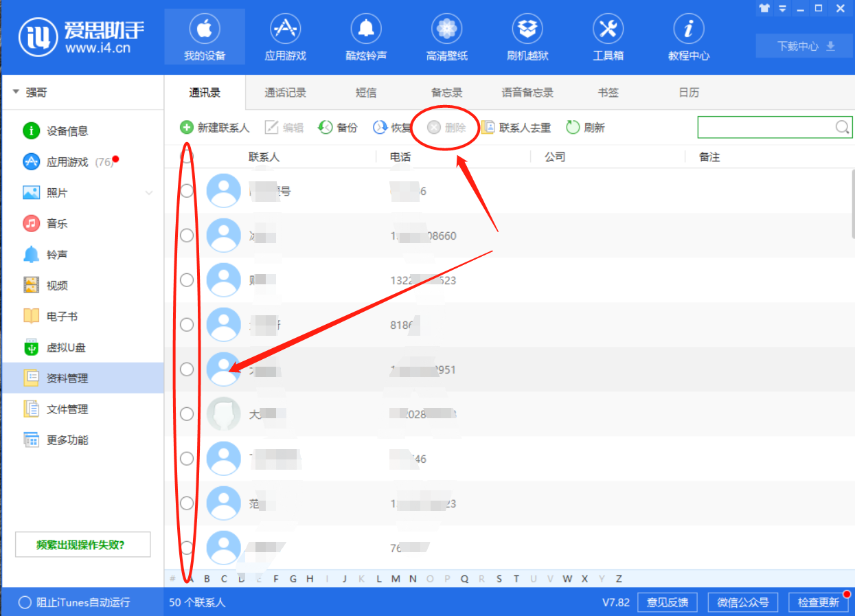Open the 我的设备 section
855x616 pixels.
(x=205, y=37)
